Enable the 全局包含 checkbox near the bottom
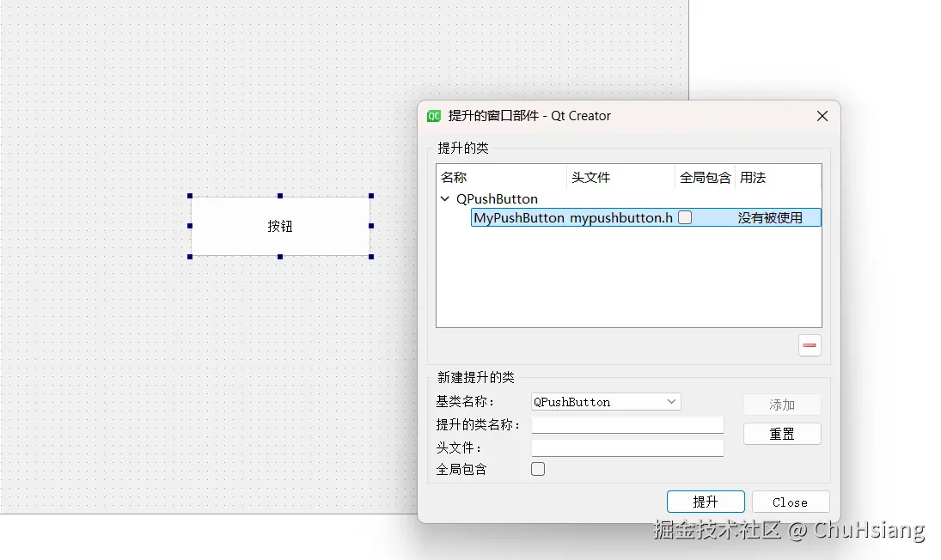 537,468
